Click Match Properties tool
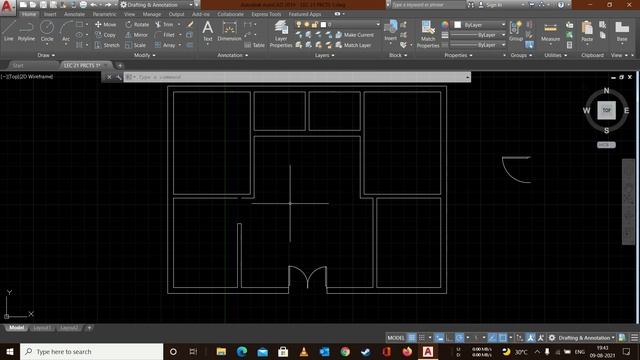The width and height of the screenshot is (640, 360). pyautogui.click(x=428, y=34)
